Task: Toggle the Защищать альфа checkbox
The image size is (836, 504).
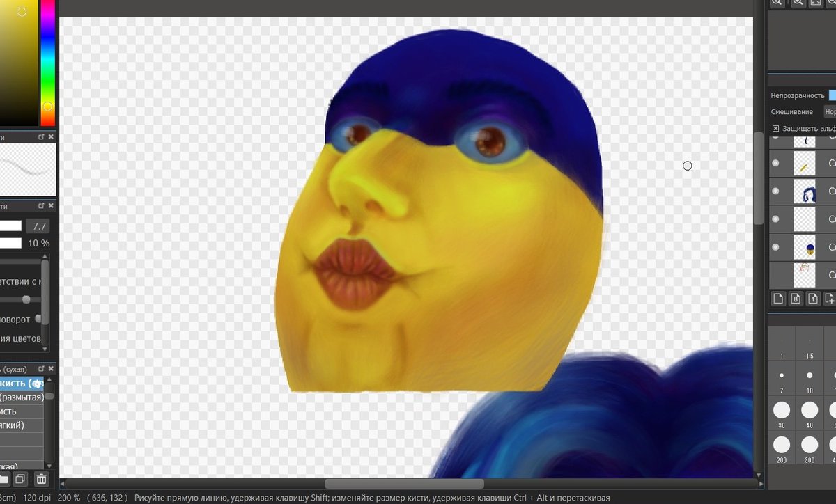Action: tap(775, 129)
